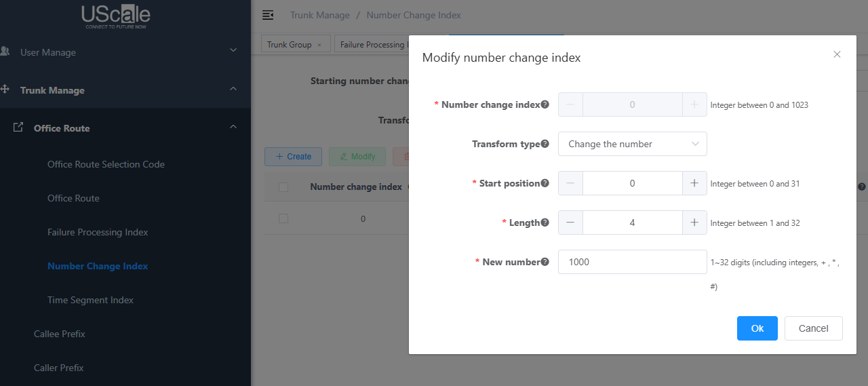Increase the Start position value
Image resolution: width=868 pixels, height=386 pixels.
pos(694,183)
